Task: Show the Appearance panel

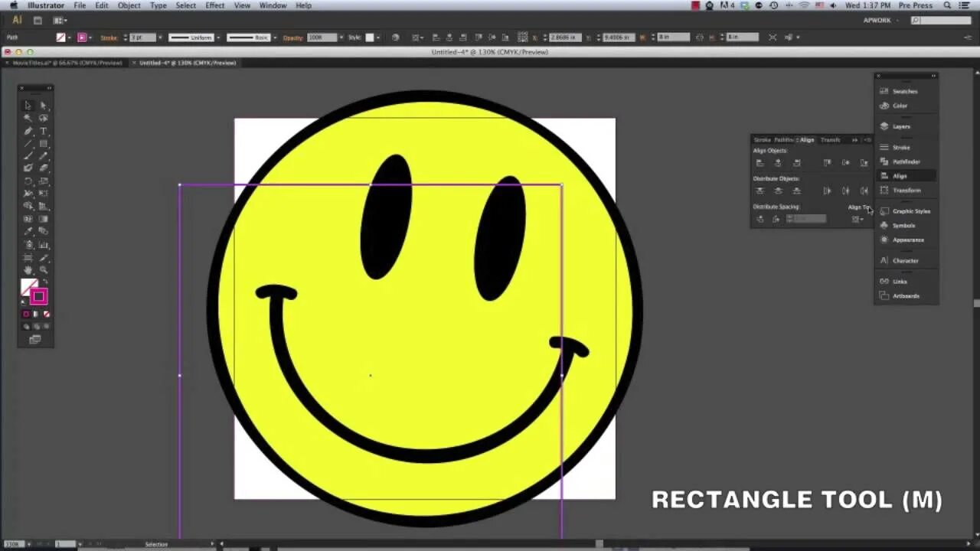Action: (x=906, y=240)
